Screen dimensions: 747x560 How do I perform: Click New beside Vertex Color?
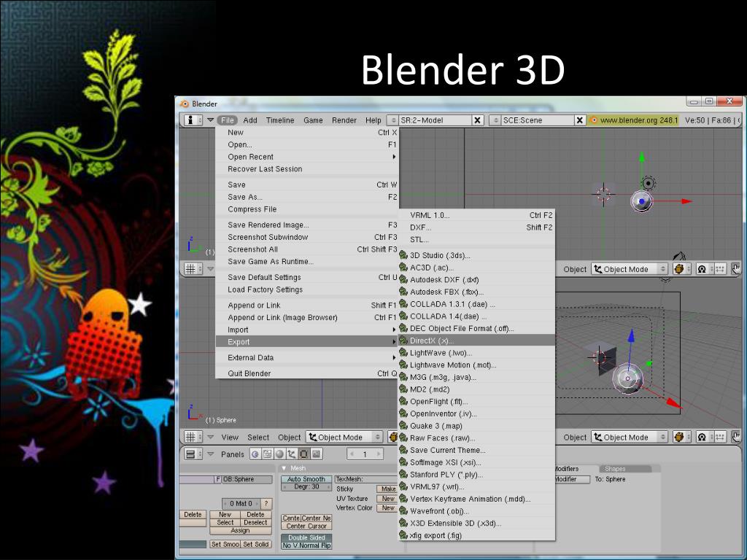(x=388, y=508)
